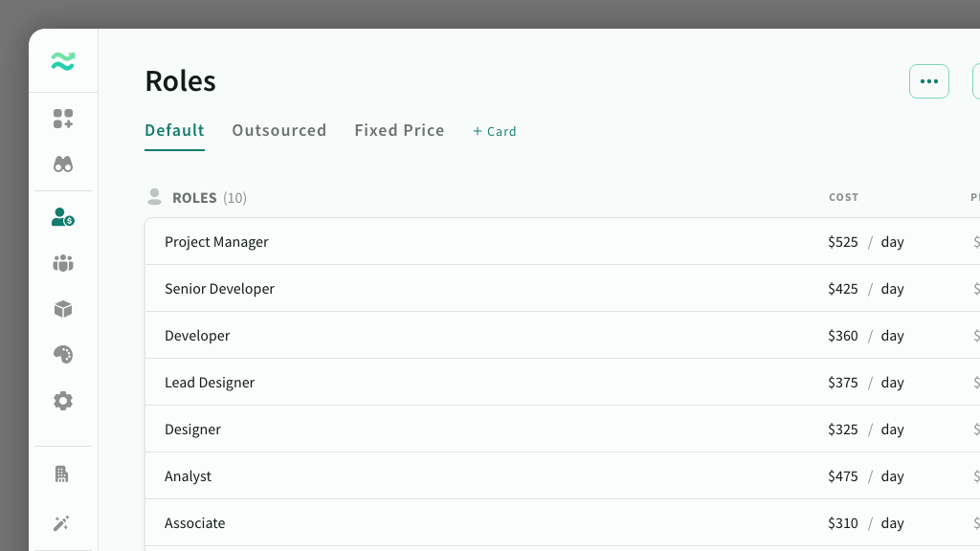Open the add-widgets grid icon in sidebar

pos(63,119)
